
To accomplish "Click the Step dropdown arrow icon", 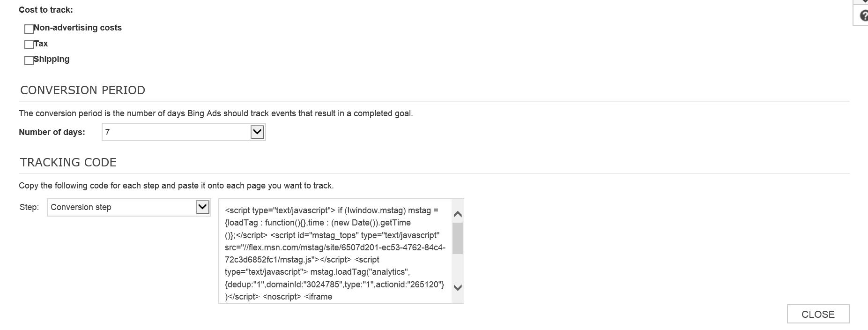I will coord(202,207).
